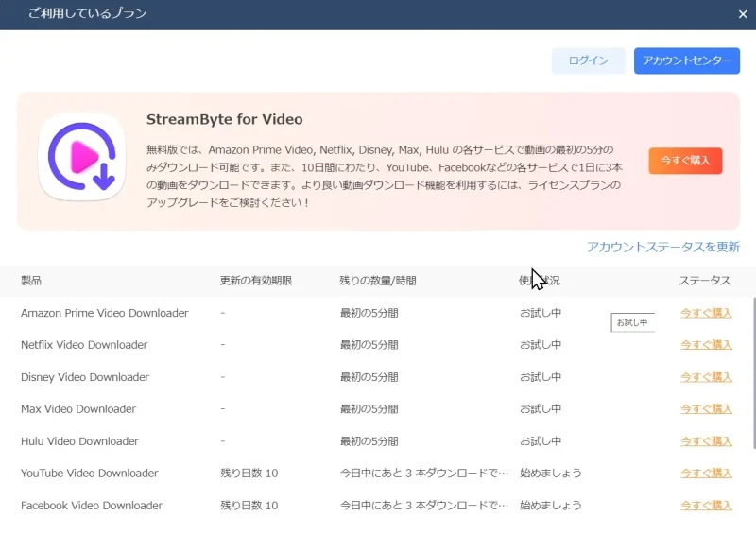Click the orange 今すぐ購入 banner button
756x534 pixels.
tap(685, 161)
